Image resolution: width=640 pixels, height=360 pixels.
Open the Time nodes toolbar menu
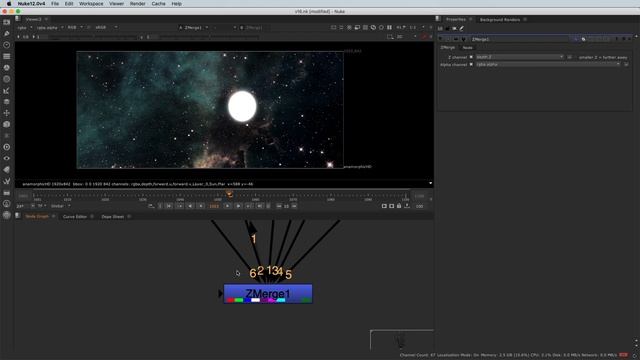pos(7,45)
